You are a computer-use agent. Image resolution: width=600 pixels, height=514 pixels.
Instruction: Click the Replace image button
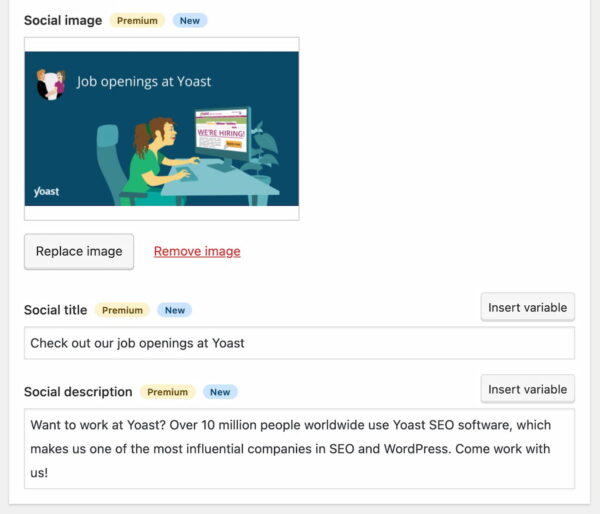(x=79, y=251)
